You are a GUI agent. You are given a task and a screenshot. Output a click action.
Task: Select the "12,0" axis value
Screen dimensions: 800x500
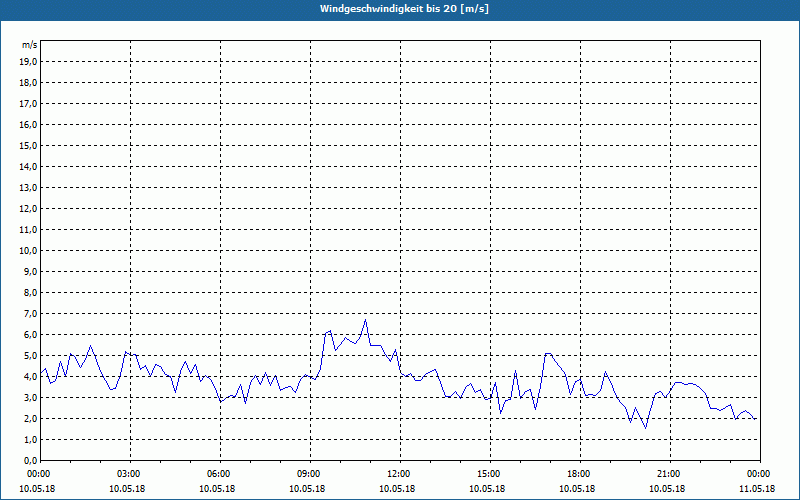tap(28, 209)
